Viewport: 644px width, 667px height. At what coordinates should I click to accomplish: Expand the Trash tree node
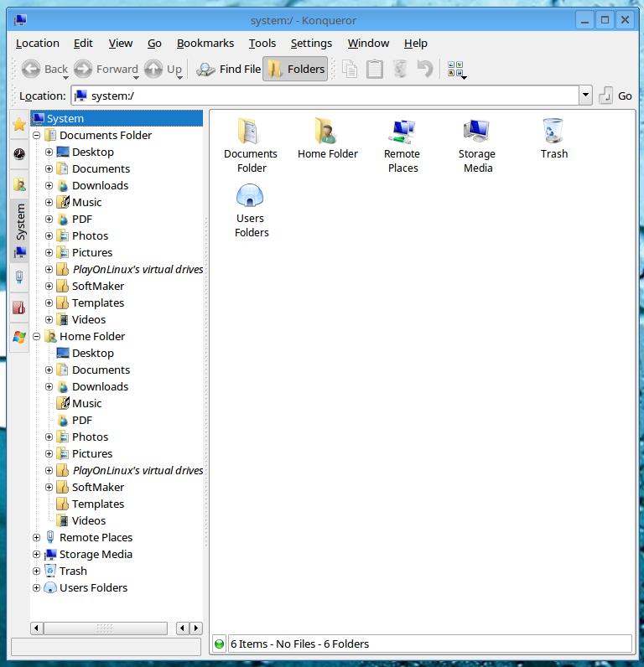coord(37,571)
